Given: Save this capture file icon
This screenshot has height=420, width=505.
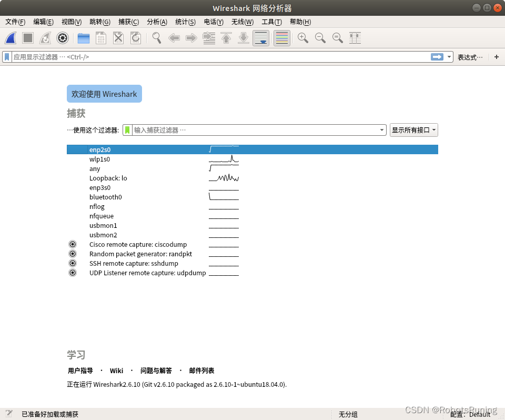Looking at the screenshot, I should pos(101,38).
